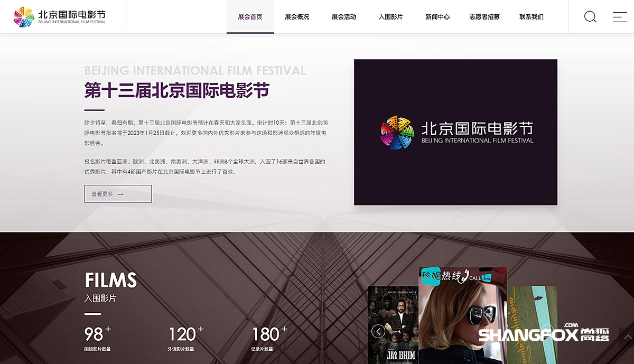Click the Beijing Film Festival header logo
This screenshot has height=364, width=634.
tap(60, 17)
